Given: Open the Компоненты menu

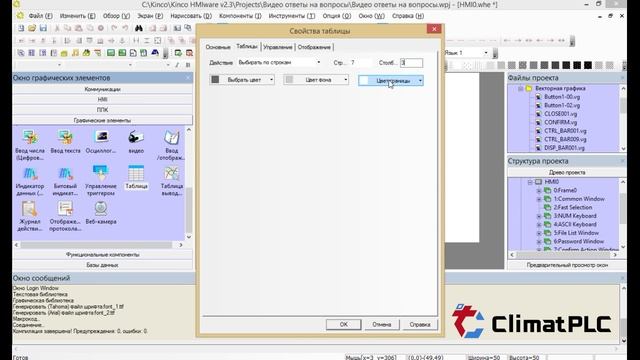Looking at the screenshot, I should pos(240,16).
